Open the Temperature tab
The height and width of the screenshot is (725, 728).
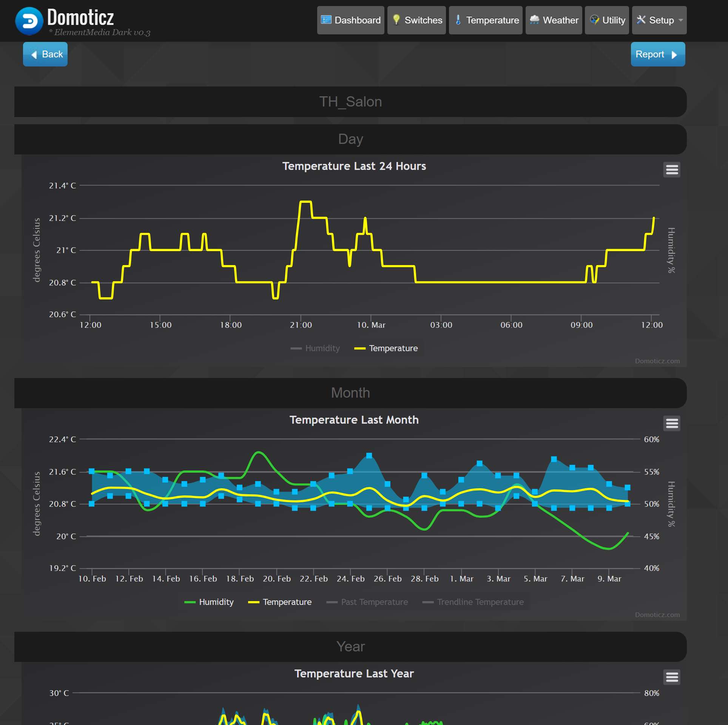click(x=486, y=20)
